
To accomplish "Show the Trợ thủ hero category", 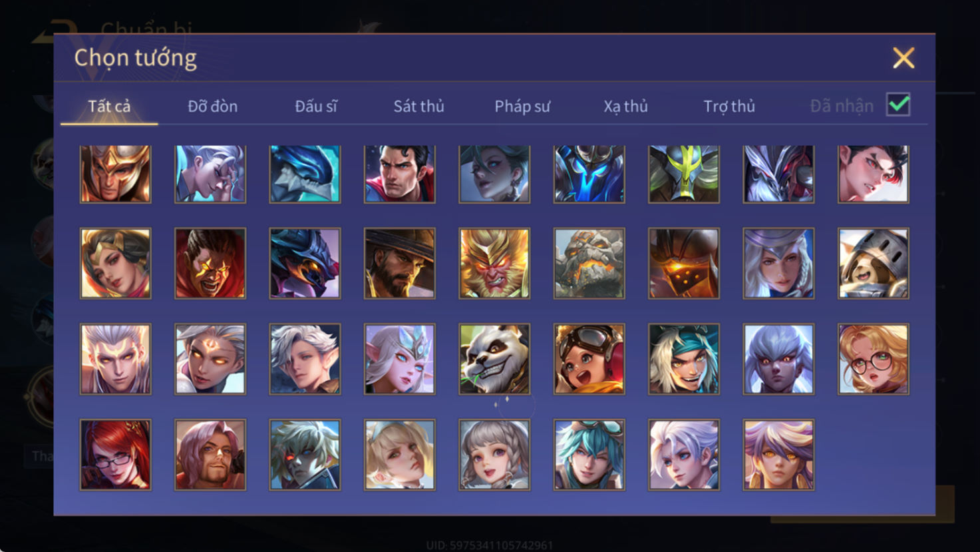I will tap(729, 107).
